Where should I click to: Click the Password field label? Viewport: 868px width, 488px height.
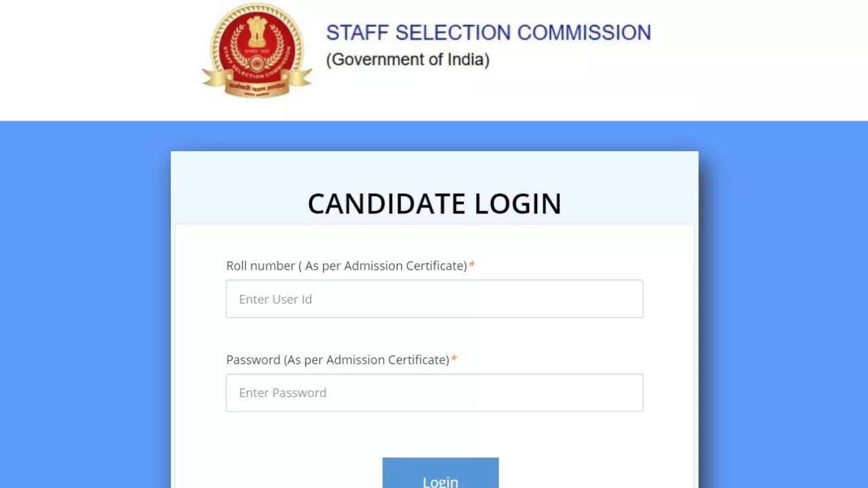pyautogui.click(x=338, y=360)
